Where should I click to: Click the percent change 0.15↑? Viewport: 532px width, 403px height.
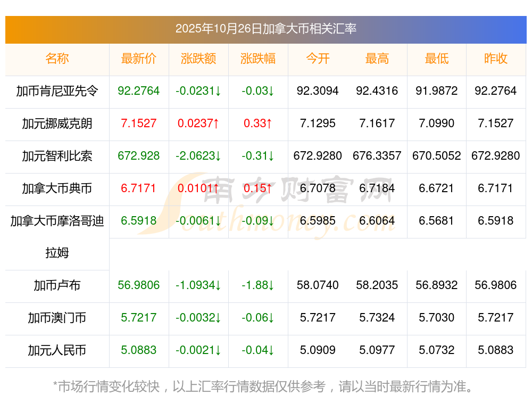(258, 188)
